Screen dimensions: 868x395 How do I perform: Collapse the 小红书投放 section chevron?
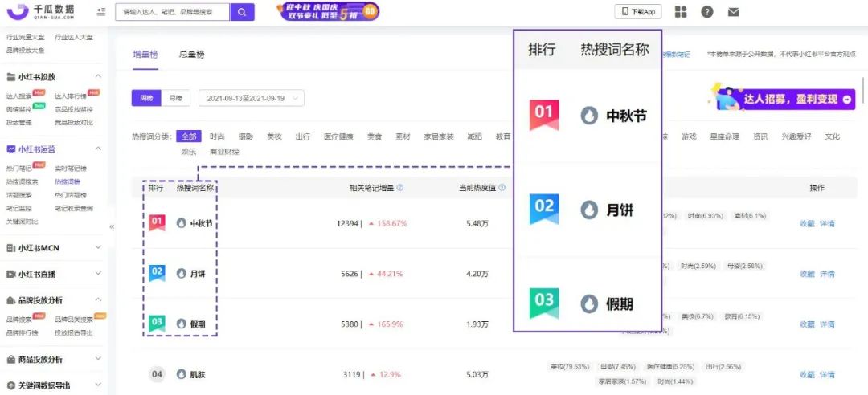tap(98, 76)
